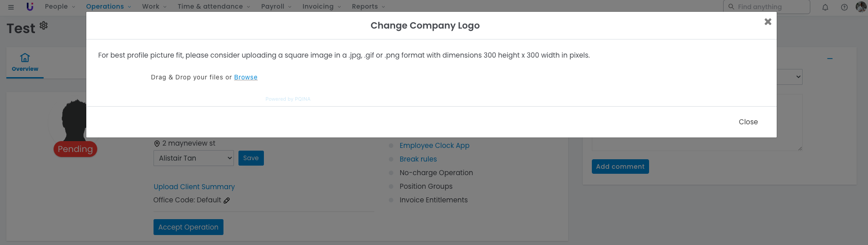Open the help question mark icon
The image size is (868, 245).
tap(844, 7)
